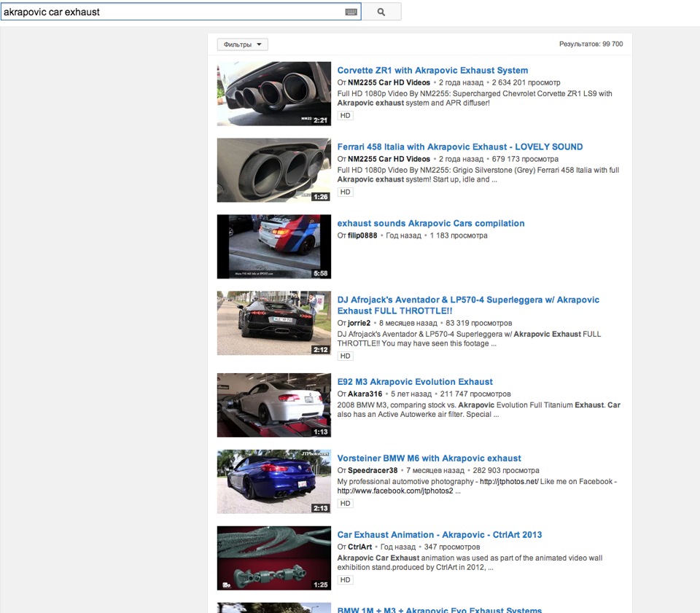Open 'Ferrari 458 Italia with Akrapovic Exhaust' title
Image resolution: width=700 pixels, height=613 pixels.
click(460, 147)
